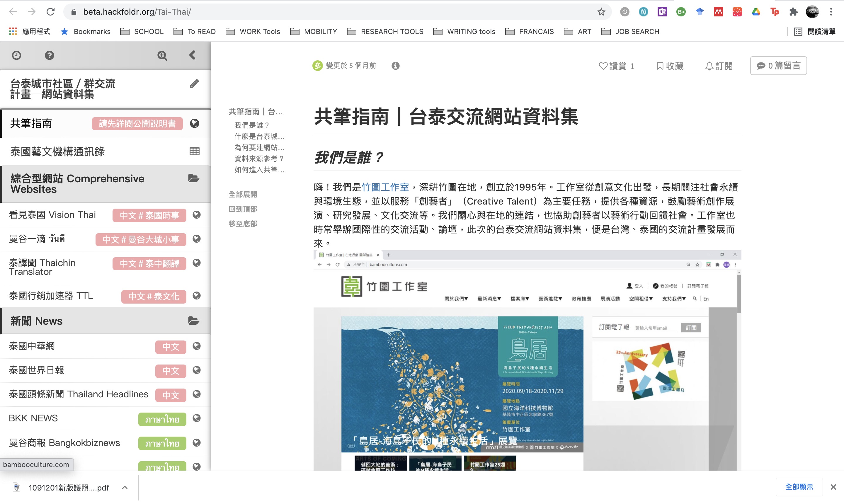Open globe icon for BKK NEWS
The image size is (844, 504).
point(197,418)
